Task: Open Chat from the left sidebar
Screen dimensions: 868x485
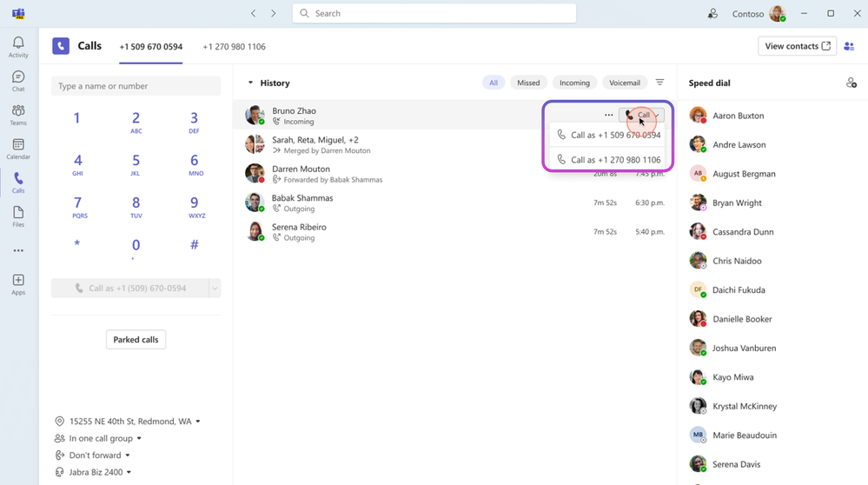Action: coord(18,81)
